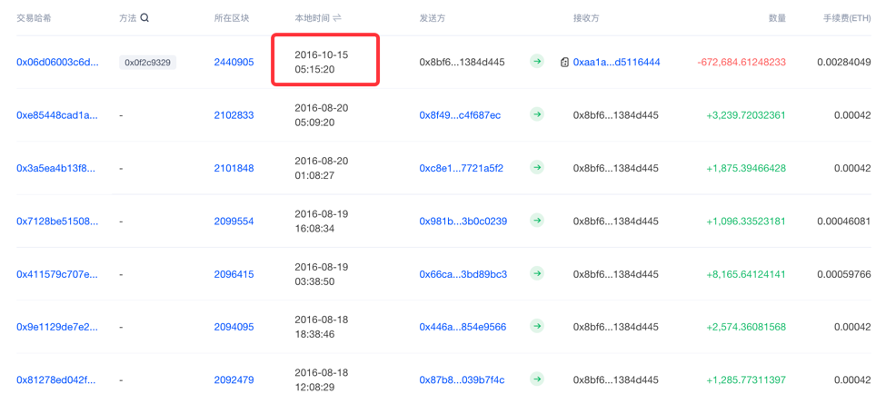Select timestamp 2016-08-20 01:08:27

point(321,168)
